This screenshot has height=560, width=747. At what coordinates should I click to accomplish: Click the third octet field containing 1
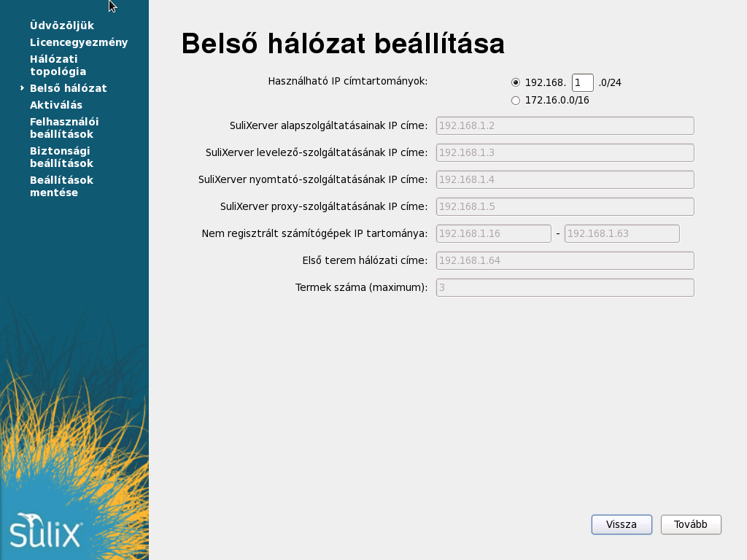(x=582, y=82)
